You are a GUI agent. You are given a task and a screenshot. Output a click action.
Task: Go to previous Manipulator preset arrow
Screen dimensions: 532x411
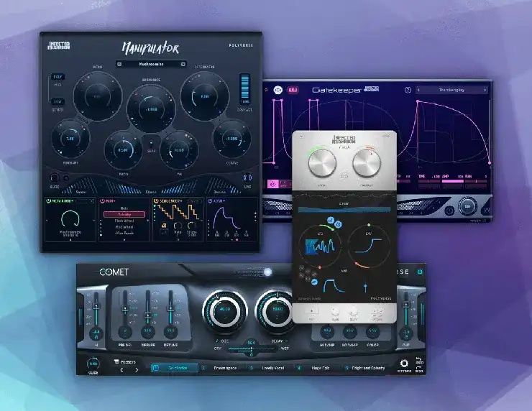coord(119,64)
